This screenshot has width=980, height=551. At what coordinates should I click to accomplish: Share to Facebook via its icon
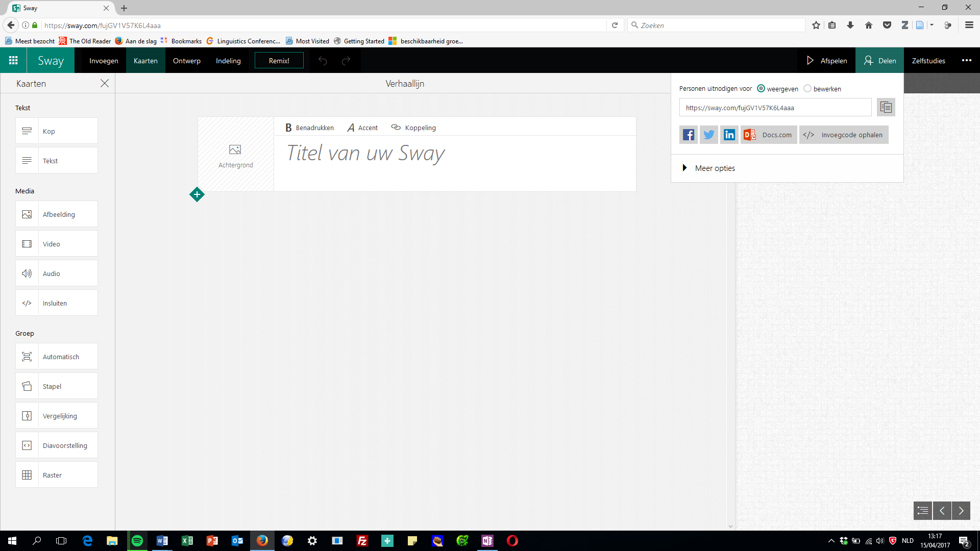(x=688, y=135)
